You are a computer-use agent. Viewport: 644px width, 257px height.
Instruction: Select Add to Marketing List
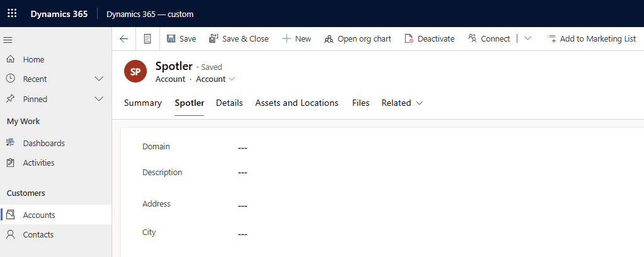(592, 38)
